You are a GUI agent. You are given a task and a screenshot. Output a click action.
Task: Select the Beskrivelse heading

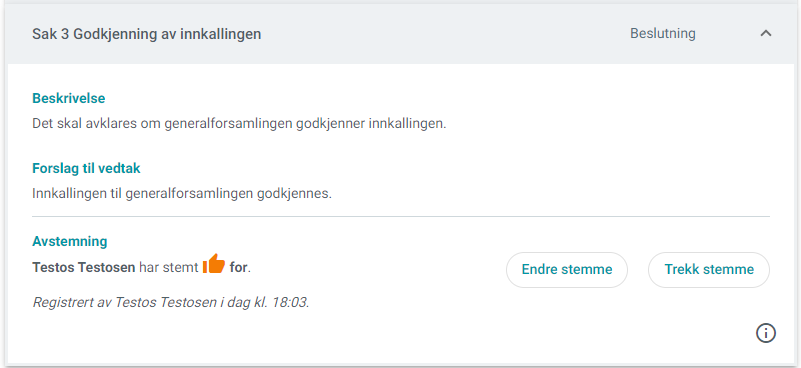[x=68, y=98]
